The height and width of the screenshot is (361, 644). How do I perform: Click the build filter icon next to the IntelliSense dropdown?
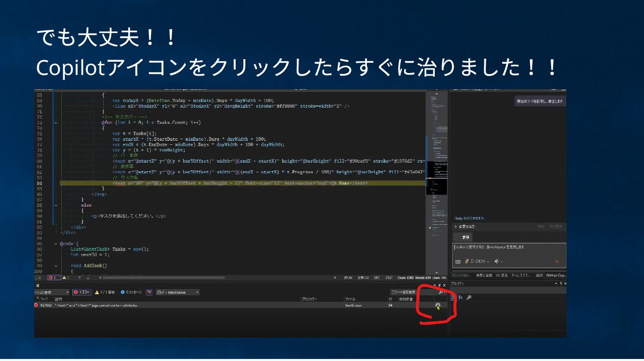149,292
